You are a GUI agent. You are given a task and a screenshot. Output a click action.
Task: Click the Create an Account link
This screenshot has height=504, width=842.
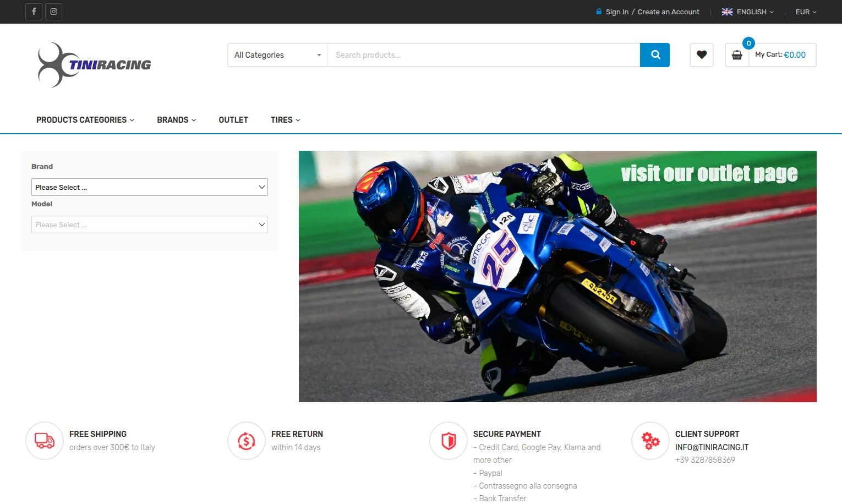(x=668, y=12)
